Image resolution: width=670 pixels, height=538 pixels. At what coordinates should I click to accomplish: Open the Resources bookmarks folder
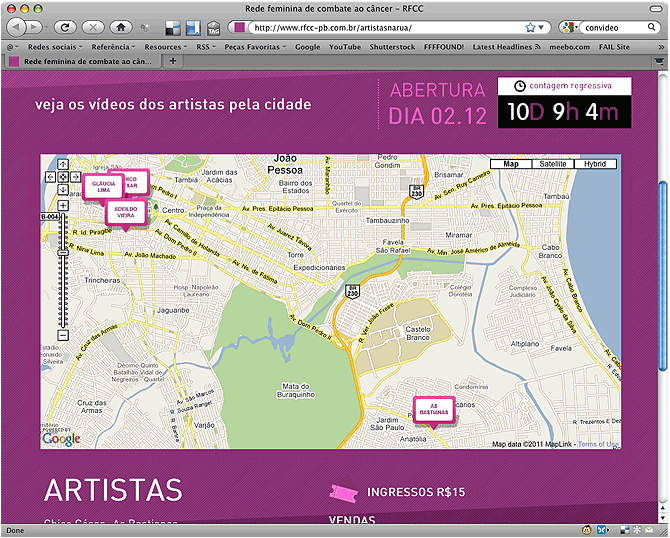tap(166, 47)
